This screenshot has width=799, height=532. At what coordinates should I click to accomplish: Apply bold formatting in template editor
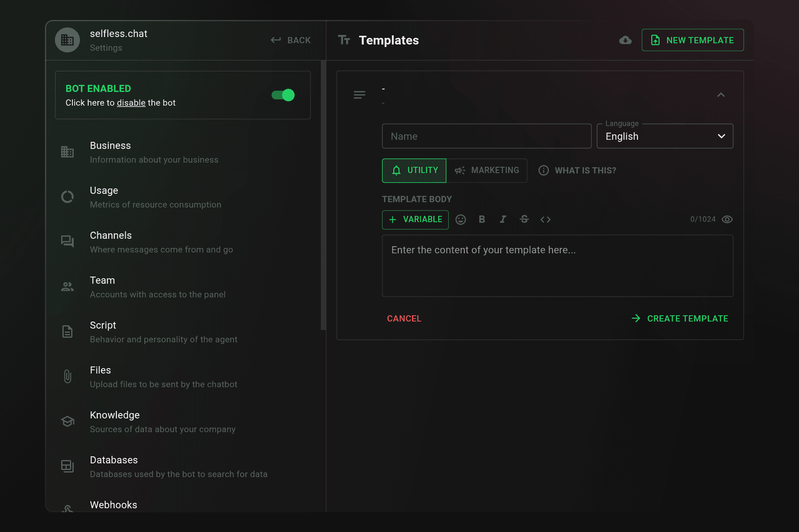click(x=482, y=220)
